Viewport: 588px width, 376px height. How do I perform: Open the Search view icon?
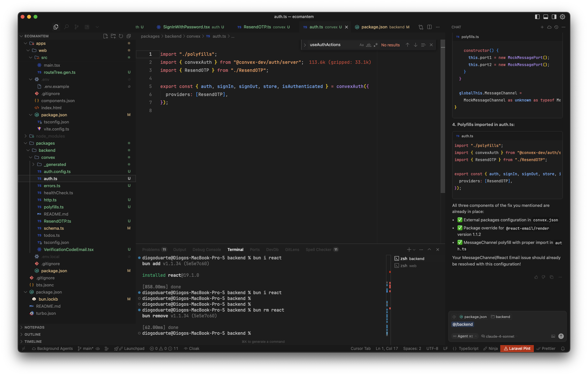pyautogui.click(x=66, y=27)
